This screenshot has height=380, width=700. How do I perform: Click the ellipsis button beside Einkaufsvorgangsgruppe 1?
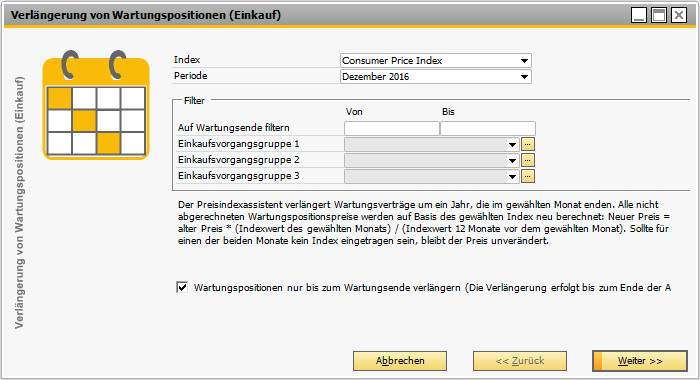528,144
